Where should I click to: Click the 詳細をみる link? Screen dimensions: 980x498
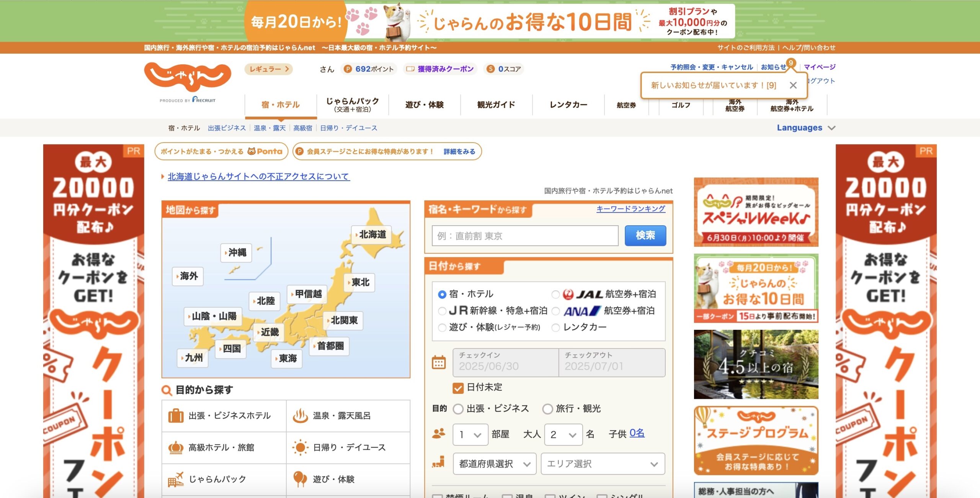459,151
